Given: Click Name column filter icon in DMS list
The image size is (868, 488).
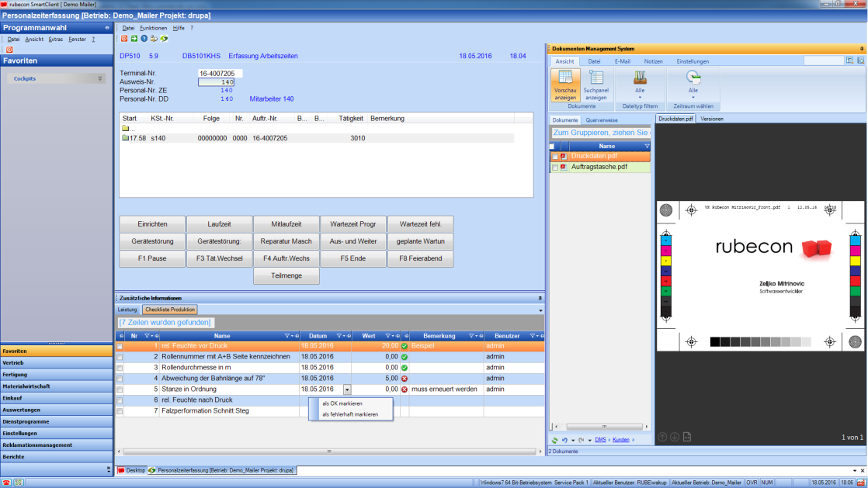Looking at the screenshot, I should pos(647,146).
